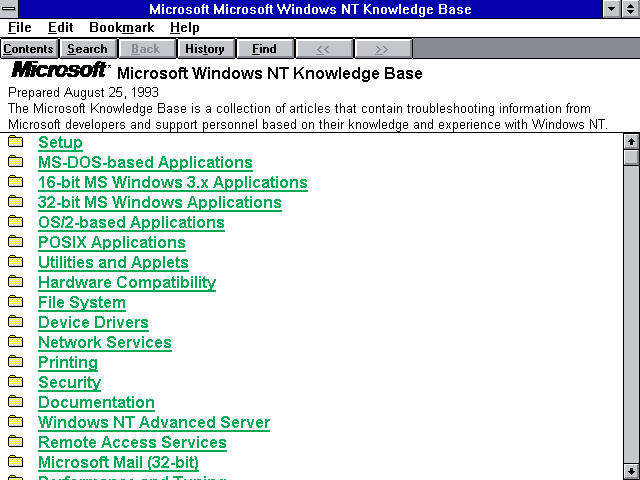
Task: Click the scrollbar down arrow
Action: tap(631, 470)
